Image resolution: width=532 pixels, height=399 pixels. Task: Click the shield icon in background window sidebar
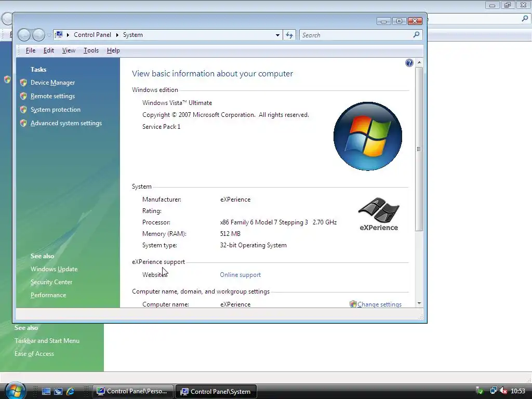(7, 79)
